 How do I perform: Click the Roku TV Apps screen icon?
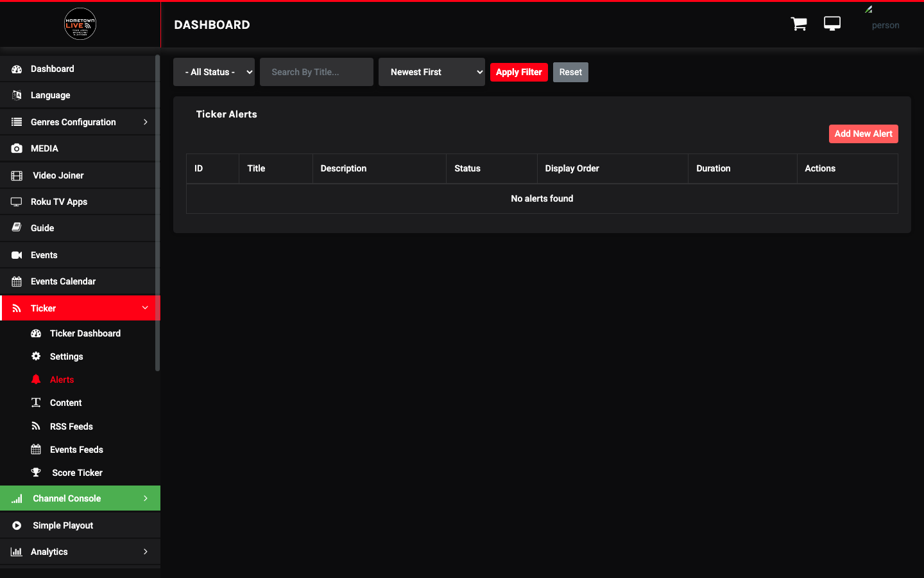(x=17, y=202)
